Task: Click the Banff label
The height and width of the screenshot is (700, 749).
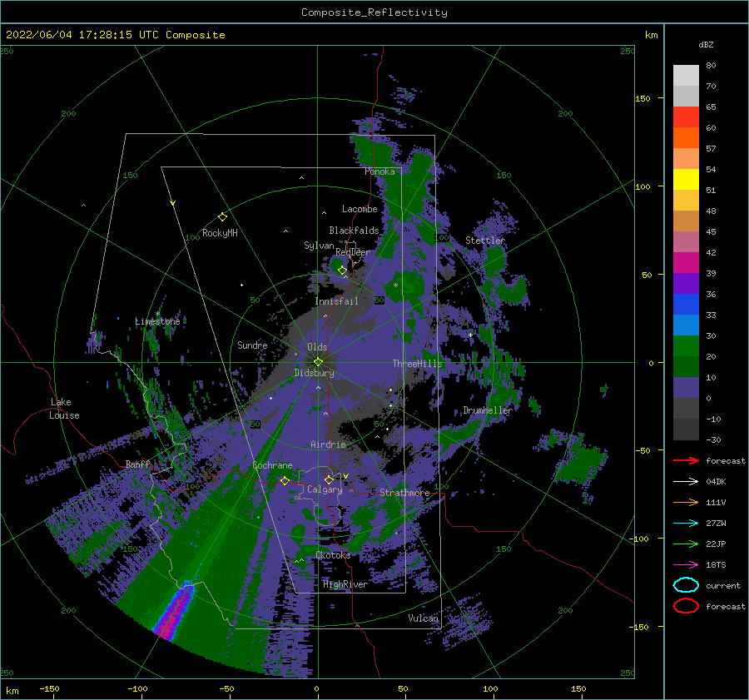Action: coord(137,464)
